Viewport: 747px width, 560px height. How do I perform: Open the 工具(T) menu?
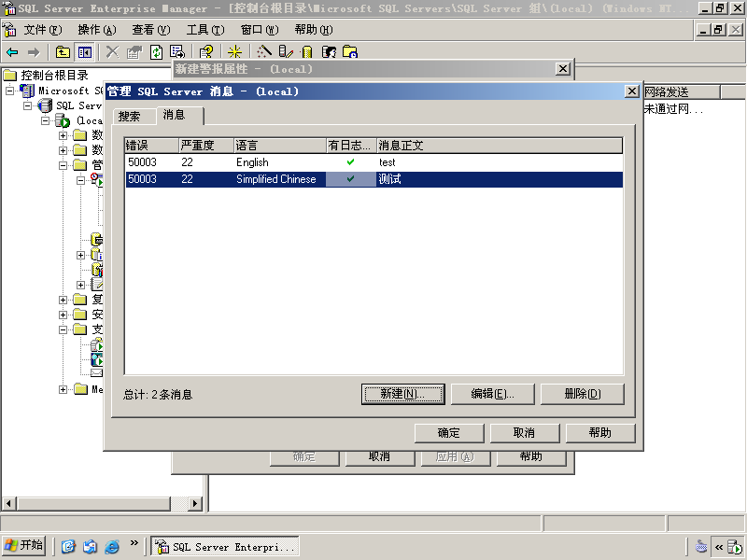(x=205, y=30)
